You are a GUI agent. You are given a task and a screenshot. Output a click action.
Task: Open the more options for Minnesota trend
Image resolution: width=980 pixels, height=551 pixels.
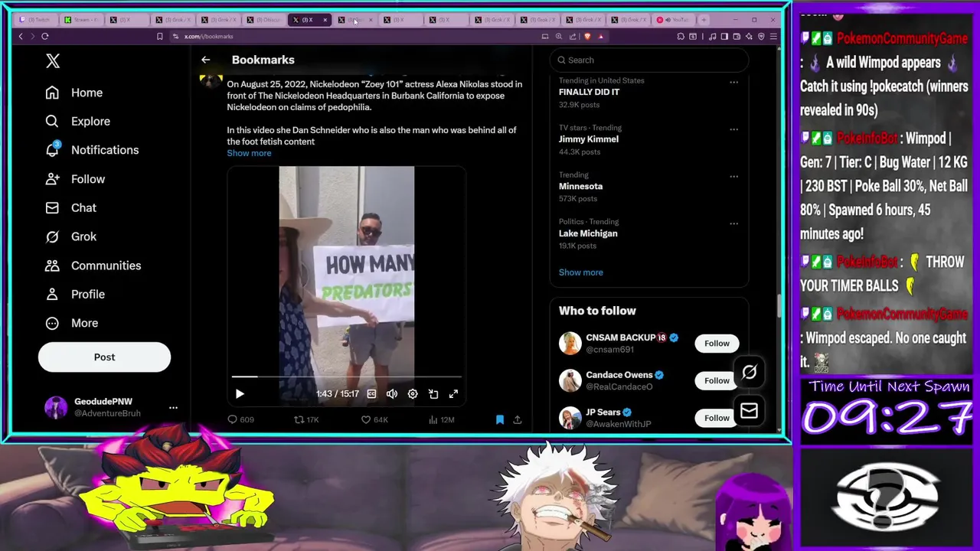733,176
